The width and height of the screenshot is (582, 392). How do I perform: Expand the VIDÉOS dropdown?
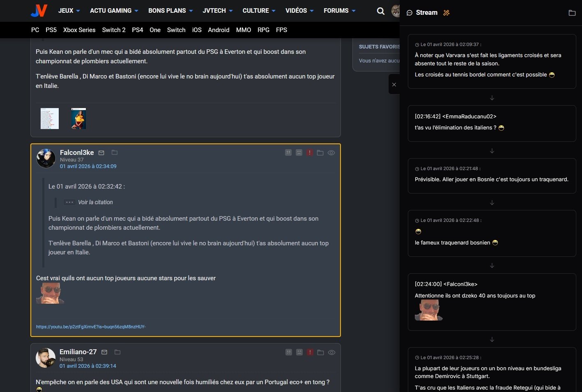click(x=299, y=11)
